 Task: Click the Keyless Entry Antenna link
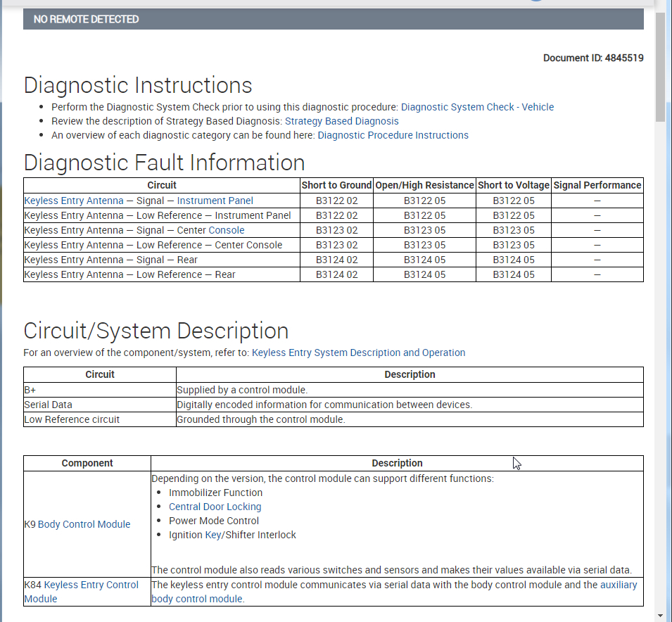coord(73,201)
